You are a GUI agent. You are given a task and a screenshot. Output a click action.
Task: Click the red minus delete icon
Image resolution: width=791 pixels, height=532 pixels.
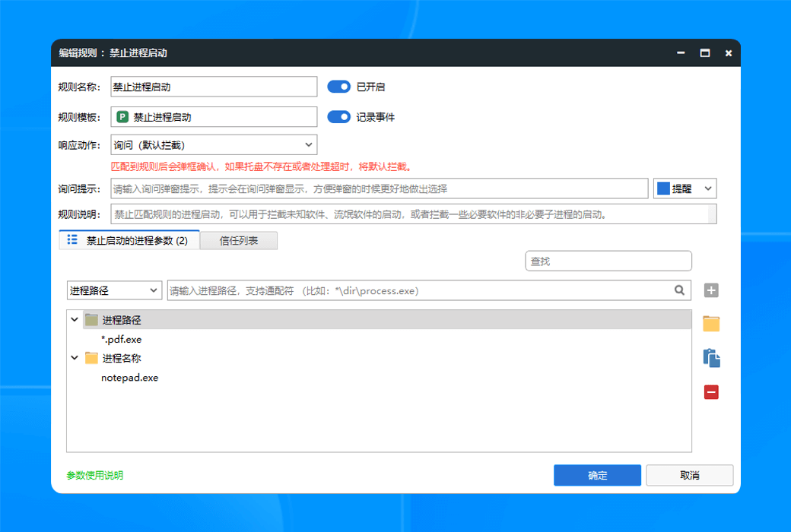[x=711, y=392]
